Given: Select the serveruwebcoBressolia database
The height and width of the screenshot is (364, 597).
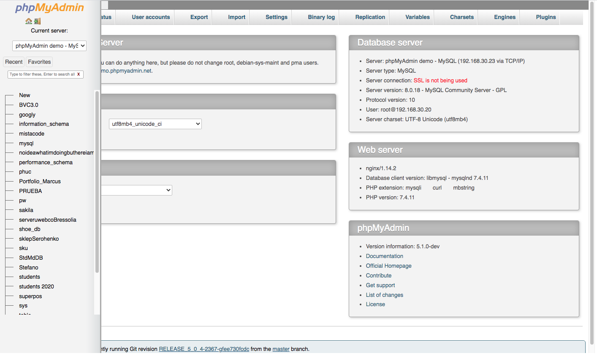Looking at the screenshot, I should pyautogui.click(x=47, y=220).
